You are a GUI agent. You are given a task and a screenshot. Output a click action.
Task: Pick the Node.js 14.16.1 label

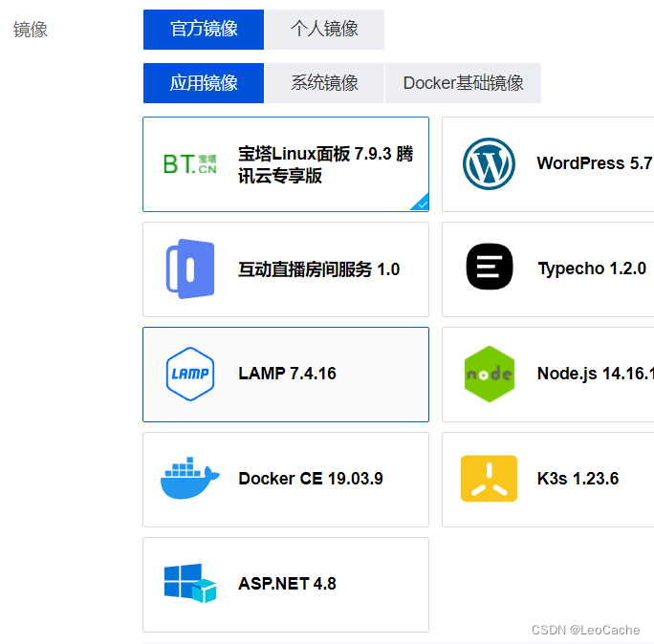click(x=595, y=374)
